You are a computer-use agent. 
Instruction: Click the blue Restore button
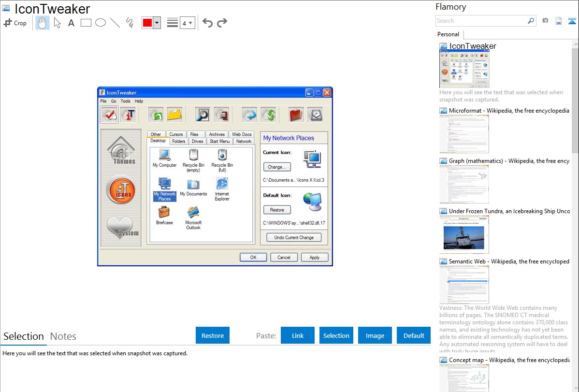213,335
